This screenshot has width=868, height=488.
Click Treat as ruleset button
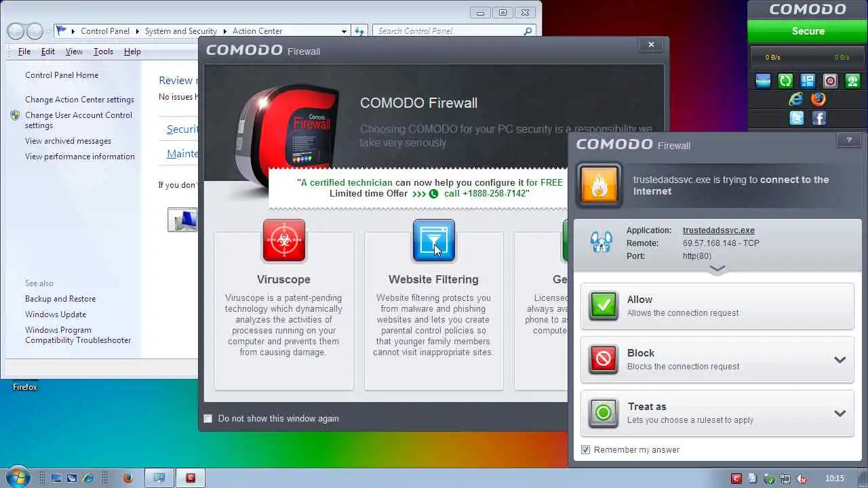click(x=717, y=413)
